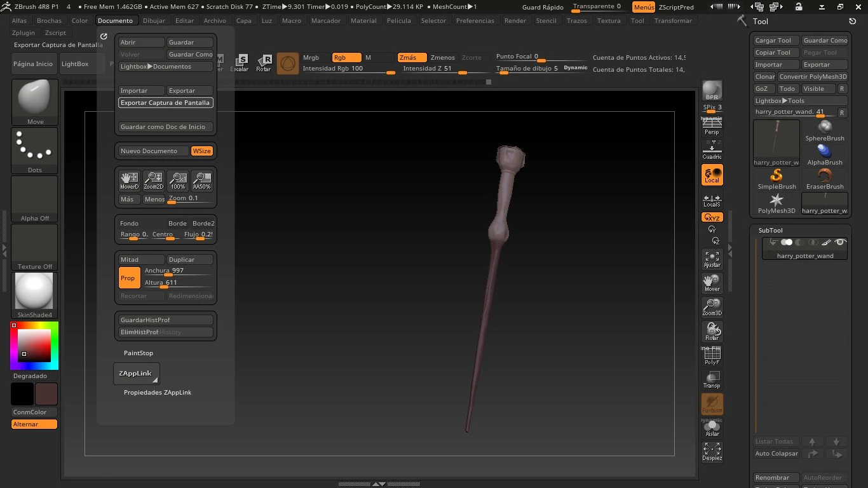Toggle the XYZ rotation button

(x=712, y=217)
